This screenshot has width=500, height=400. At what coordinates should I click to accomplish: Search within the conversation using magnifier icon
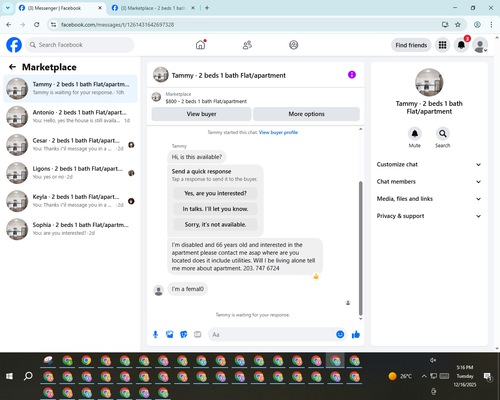coord(443,134)
